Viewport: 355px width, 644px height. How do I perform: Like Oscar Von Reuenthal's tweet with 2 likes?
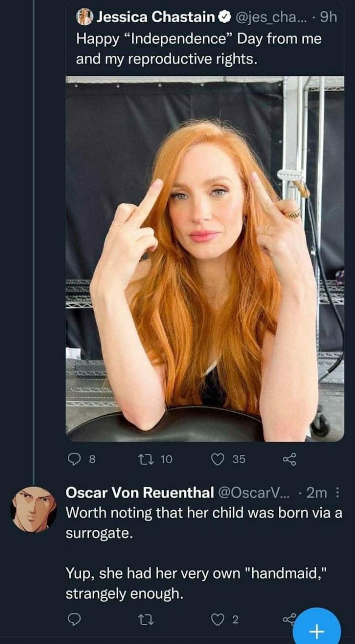point(218,619)
